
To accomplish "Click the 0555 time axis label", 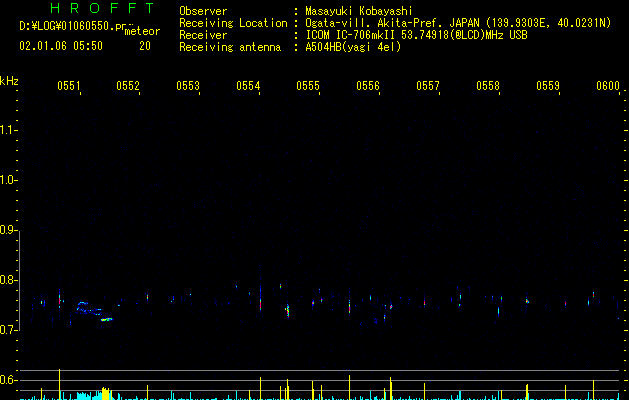I will tap(308, 85).
